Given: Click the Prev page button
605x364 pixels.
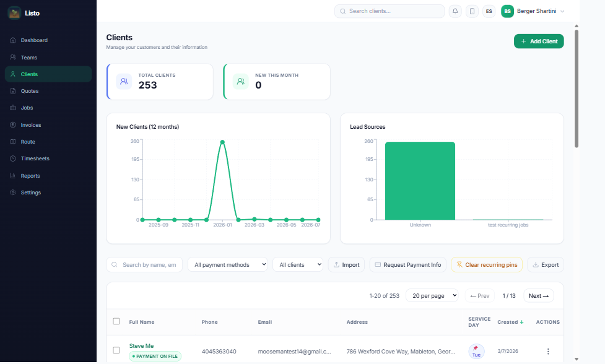Looking at the screenshot, I should (479, 296).
